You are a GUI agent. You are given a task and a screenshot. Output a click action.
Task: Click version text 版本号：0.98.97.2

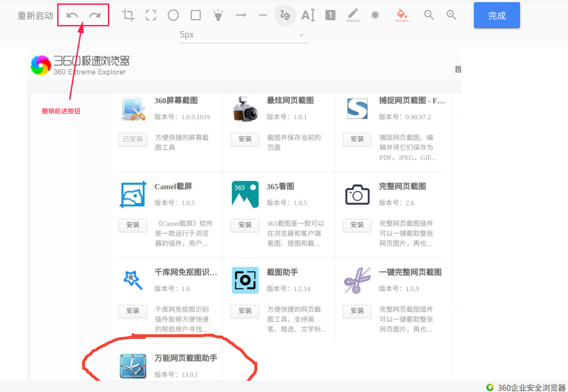click(405, 117)
